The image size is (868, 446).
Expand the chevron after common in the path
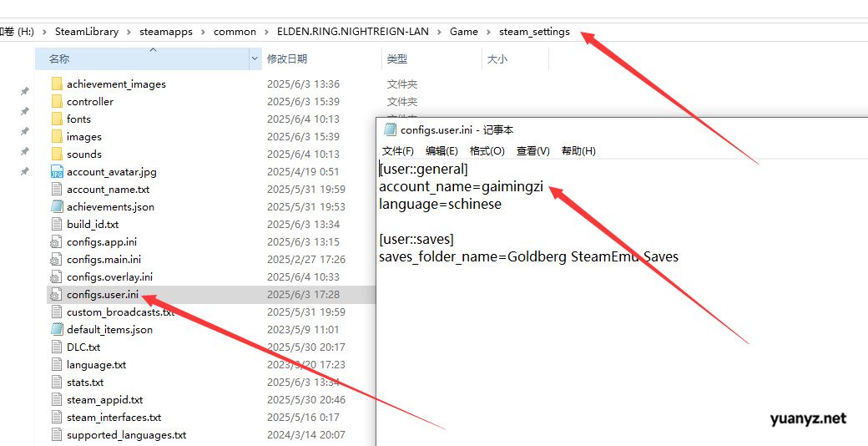267,32
